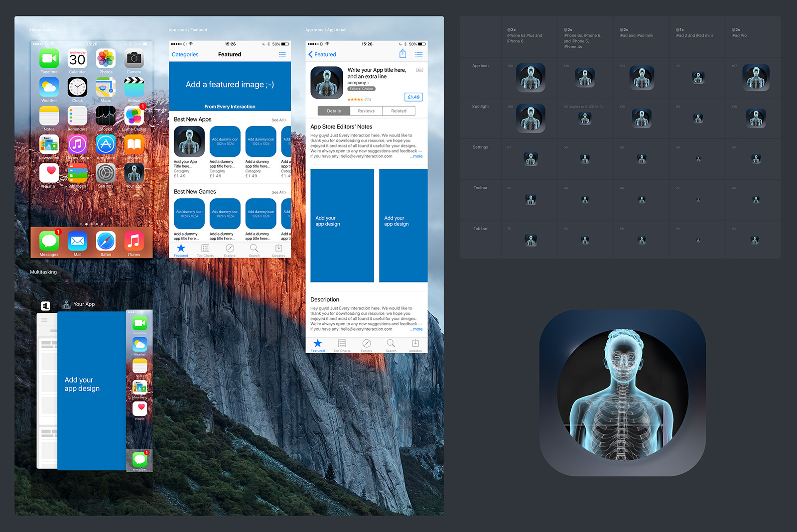Open the Photos app
The image size is (797, 532).
click(105, 58)
